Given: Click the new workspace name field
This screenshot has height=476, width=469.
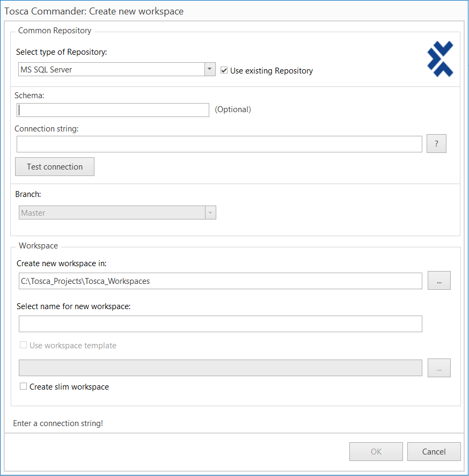Looking at the screenshot, I should [220, 324].
